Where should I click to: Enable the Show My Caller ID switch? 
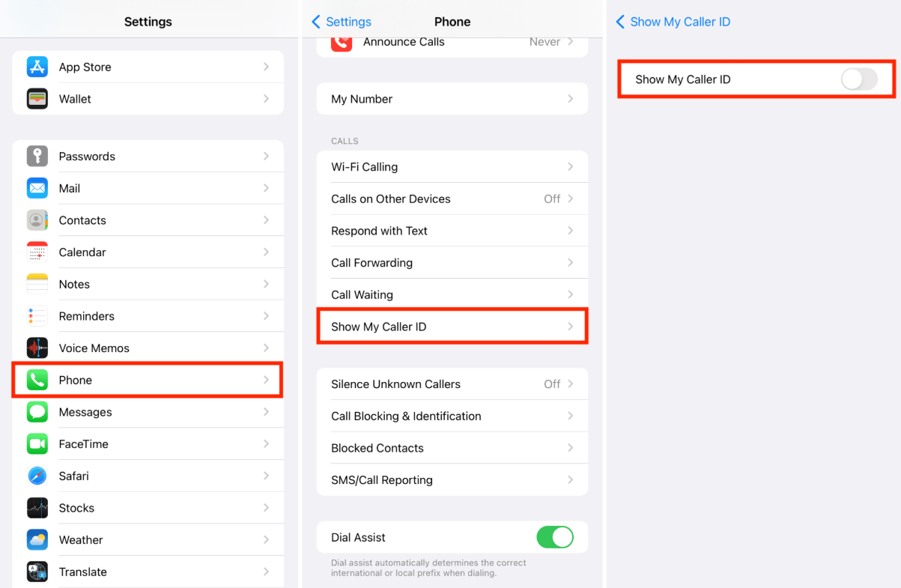click(858, 79)
